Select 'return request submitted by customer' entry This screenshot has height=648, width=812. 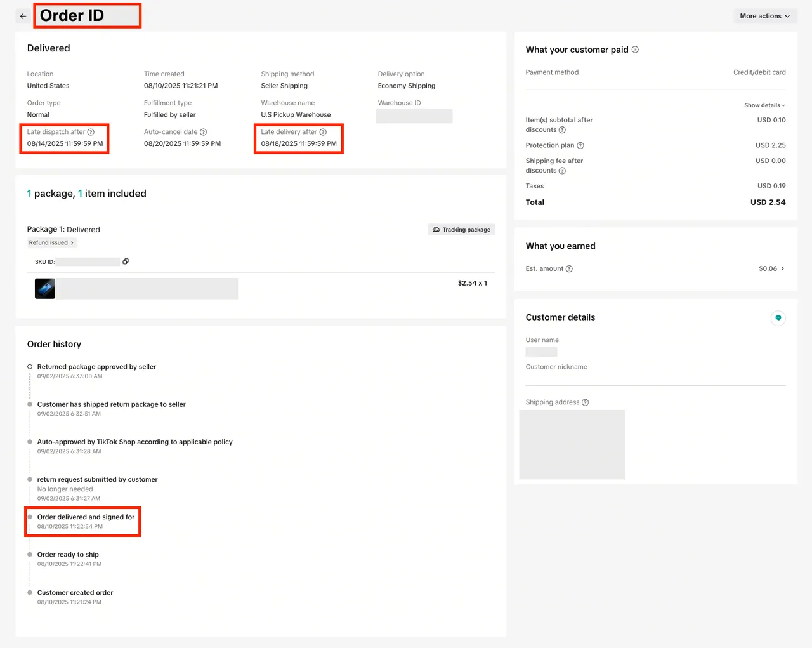pos(98,480)
